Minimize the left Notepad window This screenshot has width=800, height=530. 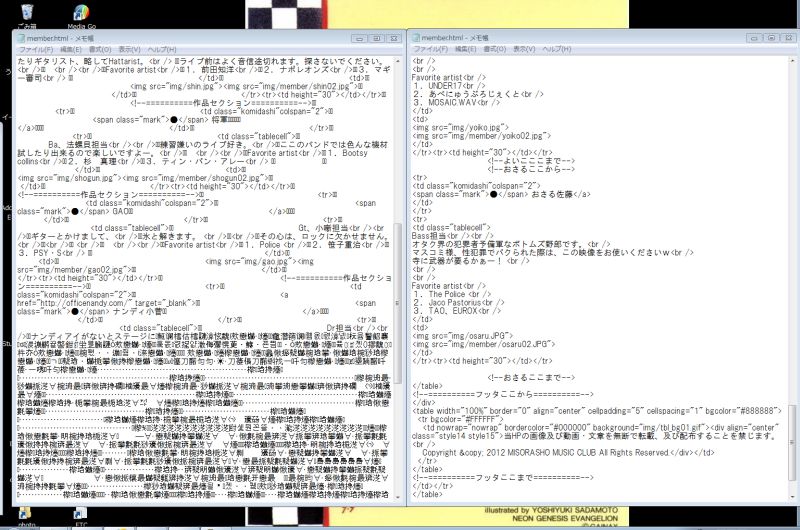tap(359, 38)
